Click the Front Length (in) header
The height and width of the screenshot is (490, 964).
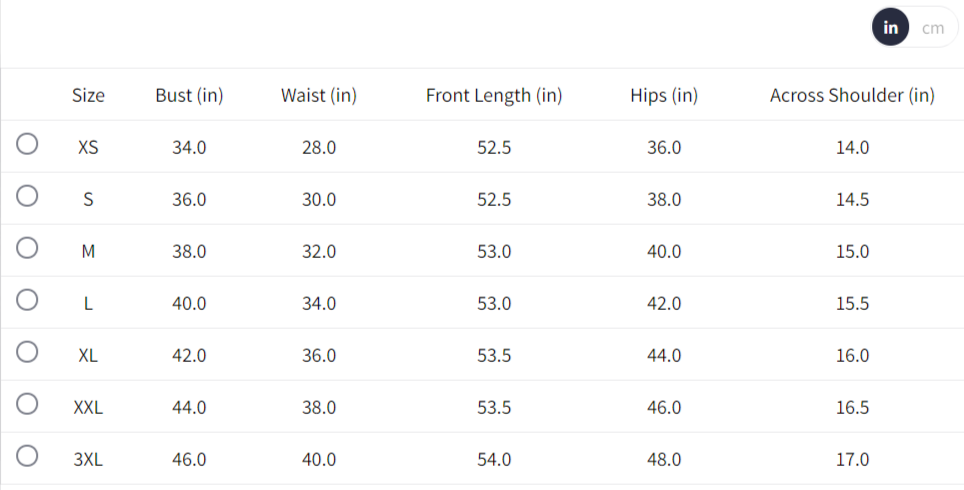[494, 96]
